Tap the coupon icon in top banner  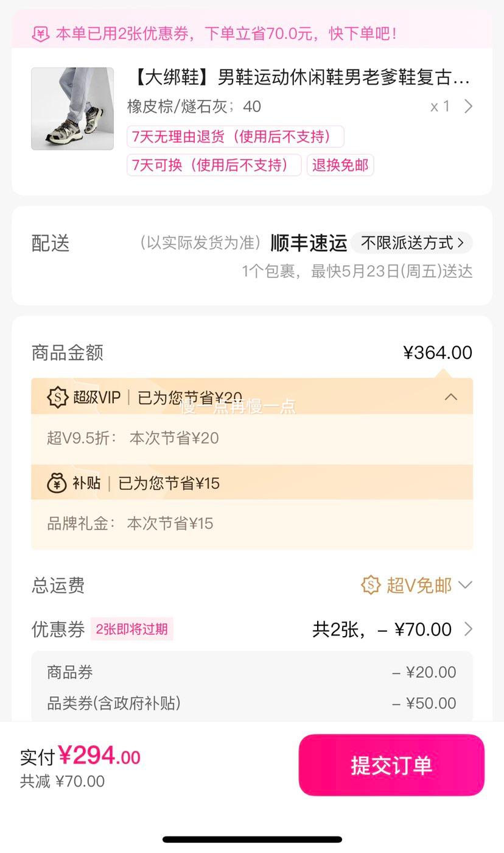tap(40, 34)
